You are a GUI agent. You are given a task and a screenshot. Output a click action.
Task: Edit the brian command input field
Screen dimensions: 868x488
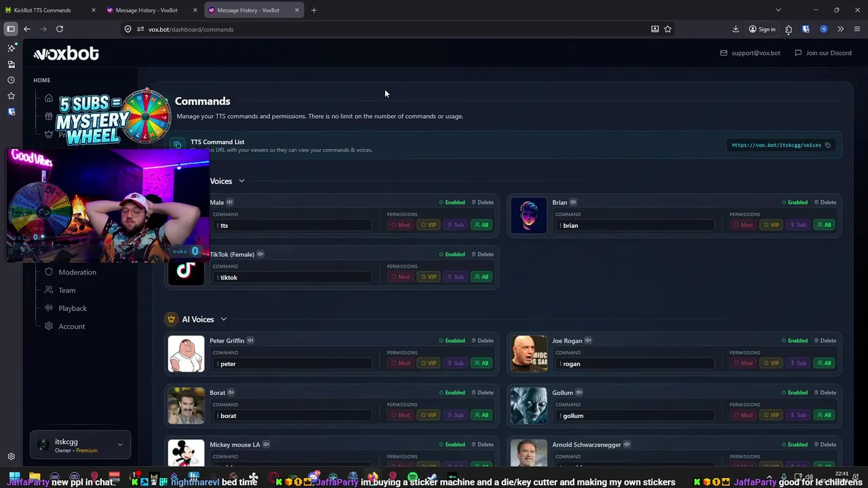click(x=633, y=226)
